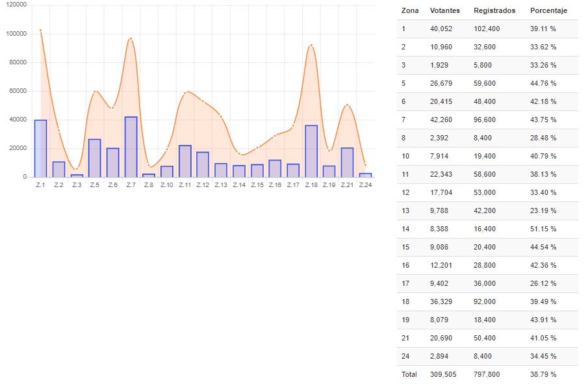The image size is (588, 384).
Task: Select the table row for zone 14
Action: point(487,229)
